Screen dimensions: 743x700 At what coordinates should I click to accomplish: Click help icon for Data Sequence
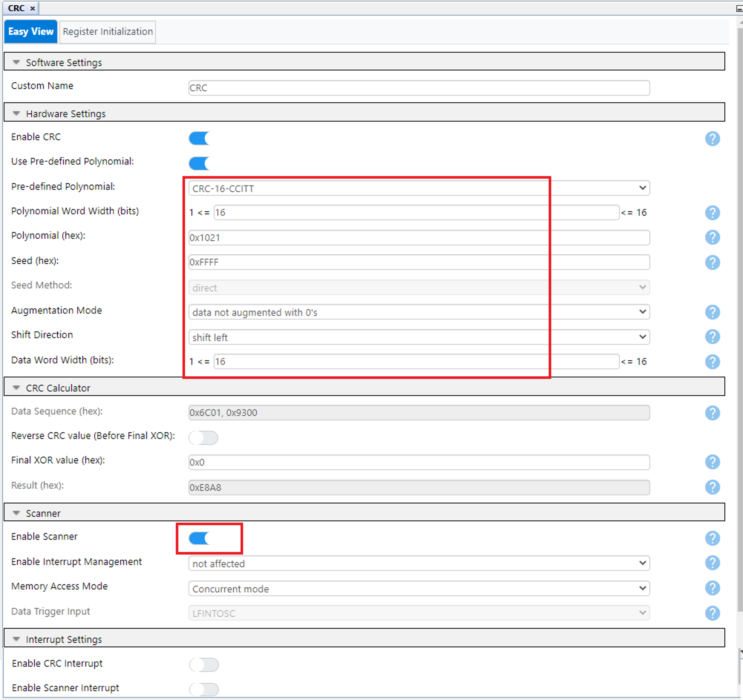pyautogui.click(x=712, y=413)
